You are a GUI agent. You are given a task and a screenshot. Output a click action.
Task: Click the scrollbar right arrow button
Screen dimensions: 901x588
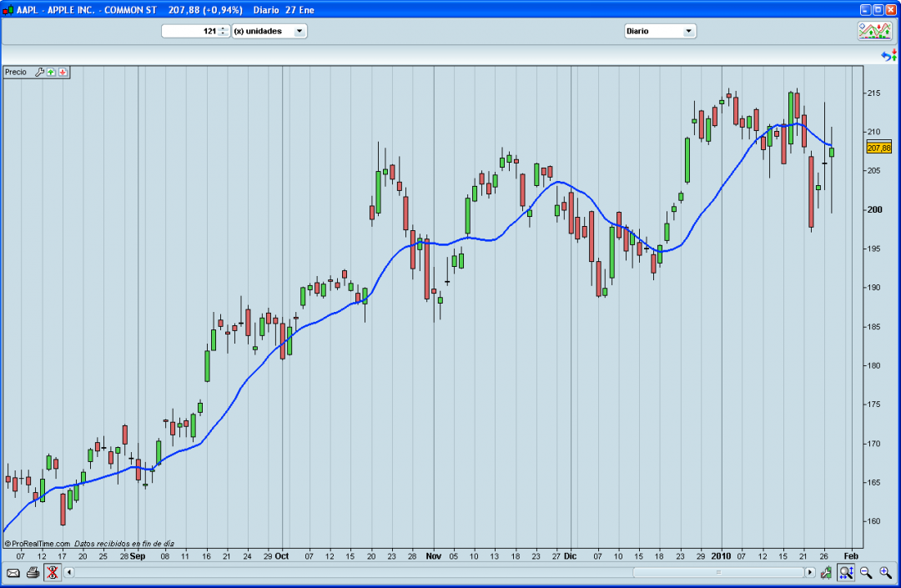click(x=809, y=572)
